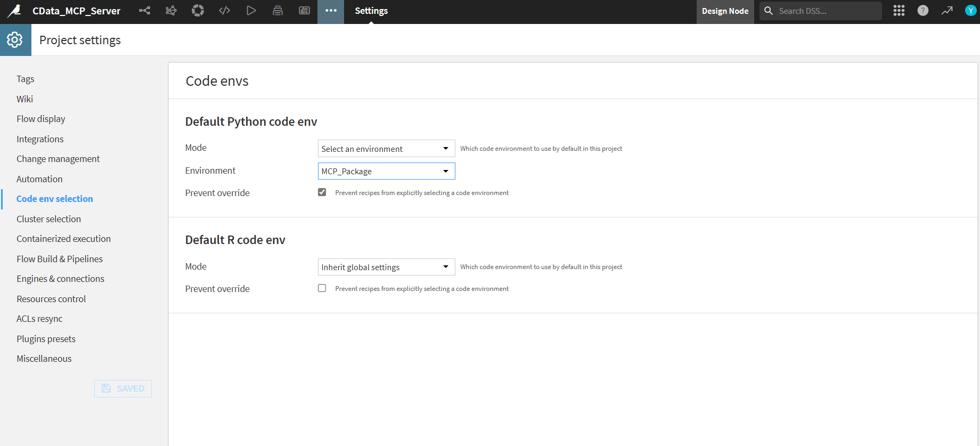This screenshot has height=446, width=980.
Task: Enable R Prevent override checkbox
Action: (x=322, y=288)
